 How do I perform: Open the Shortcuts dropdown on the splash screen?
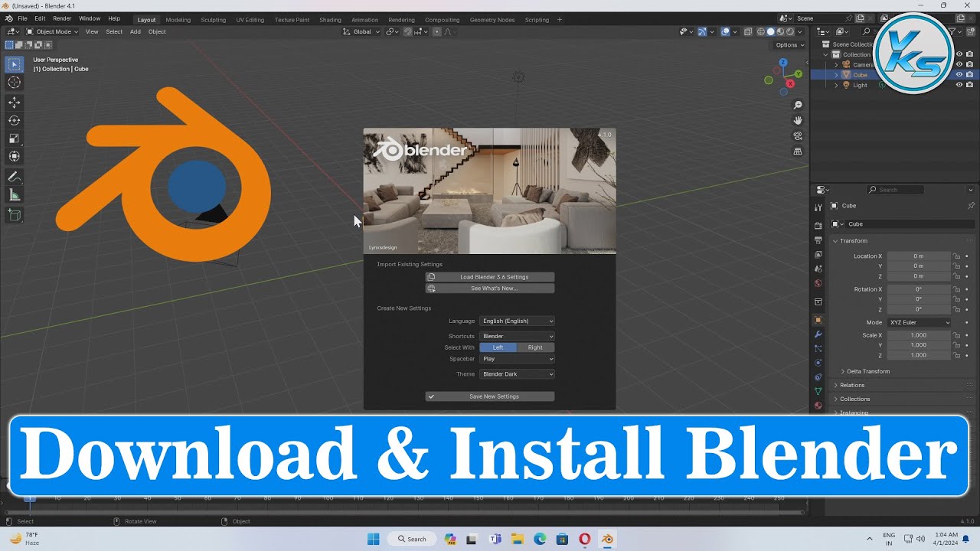[517, 335]
